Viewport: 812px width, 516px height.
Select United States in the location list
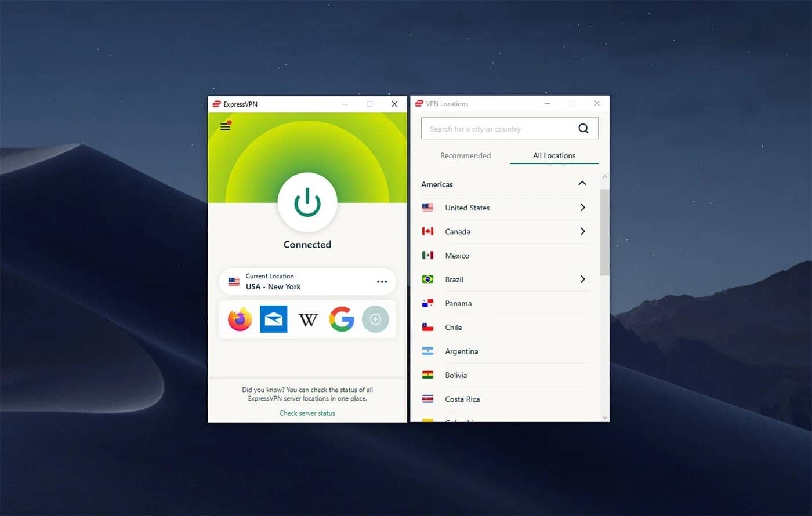[505, 208]
